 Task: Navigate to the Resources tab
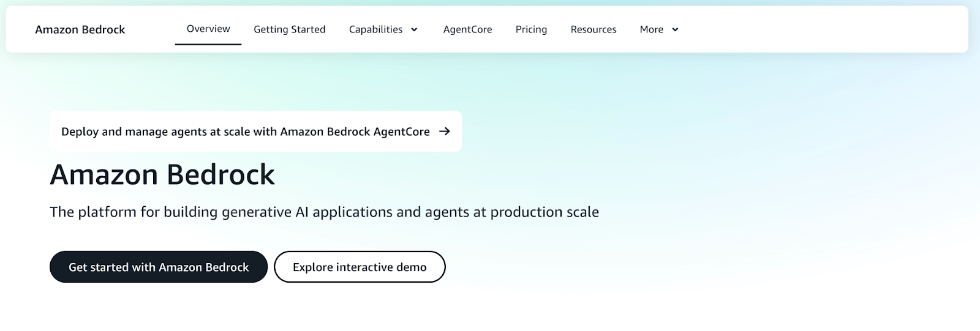click(593, 29)
